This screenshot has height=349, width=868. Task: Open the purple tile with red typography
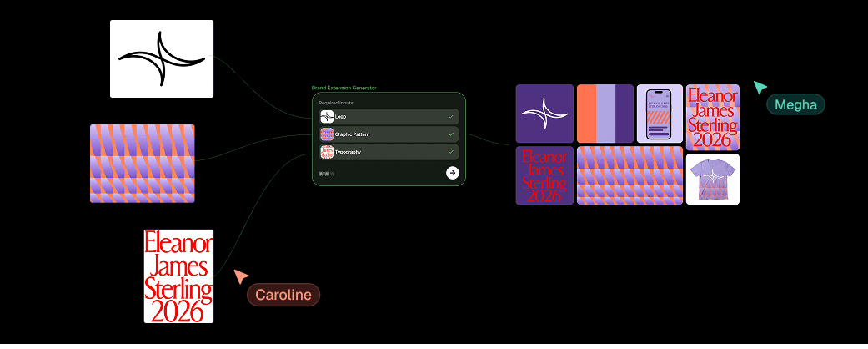click(x=544, y=175)
